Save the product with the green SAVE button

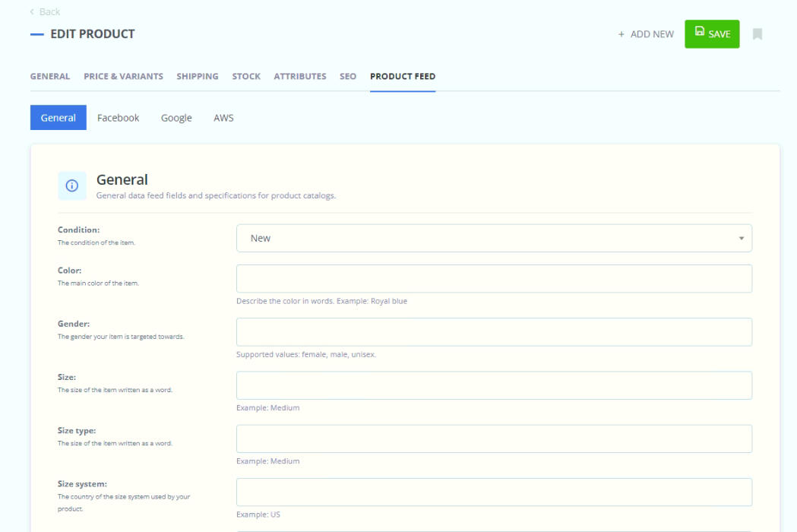point(712,34)
